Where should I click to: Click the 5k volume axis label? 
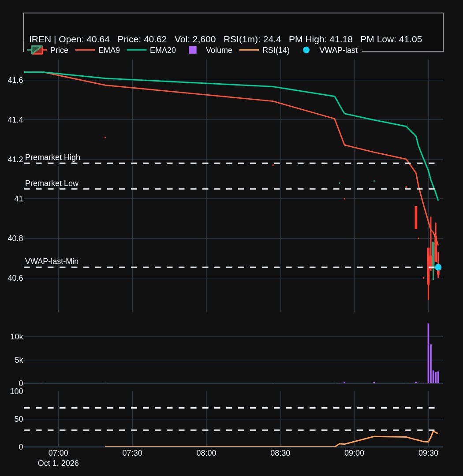coord(19,360)
